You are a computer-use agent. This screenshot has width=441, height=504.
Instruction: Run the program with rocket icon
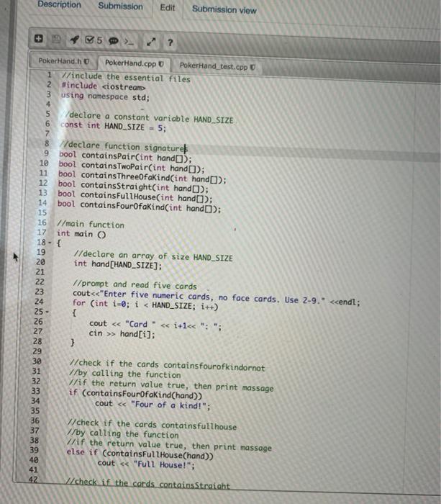(x=75, y=40)
